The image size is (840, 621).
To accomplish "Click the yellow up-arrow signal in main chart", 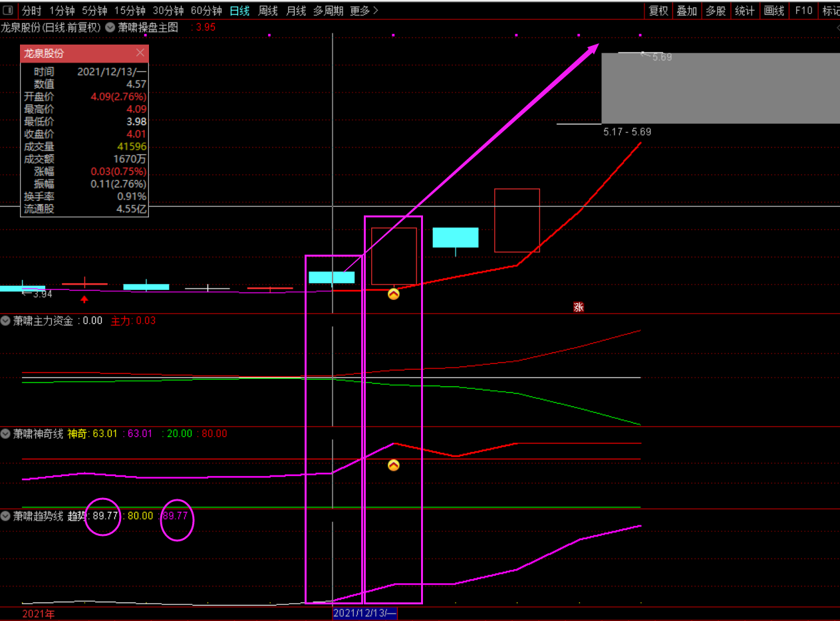I will coord(394,294).
